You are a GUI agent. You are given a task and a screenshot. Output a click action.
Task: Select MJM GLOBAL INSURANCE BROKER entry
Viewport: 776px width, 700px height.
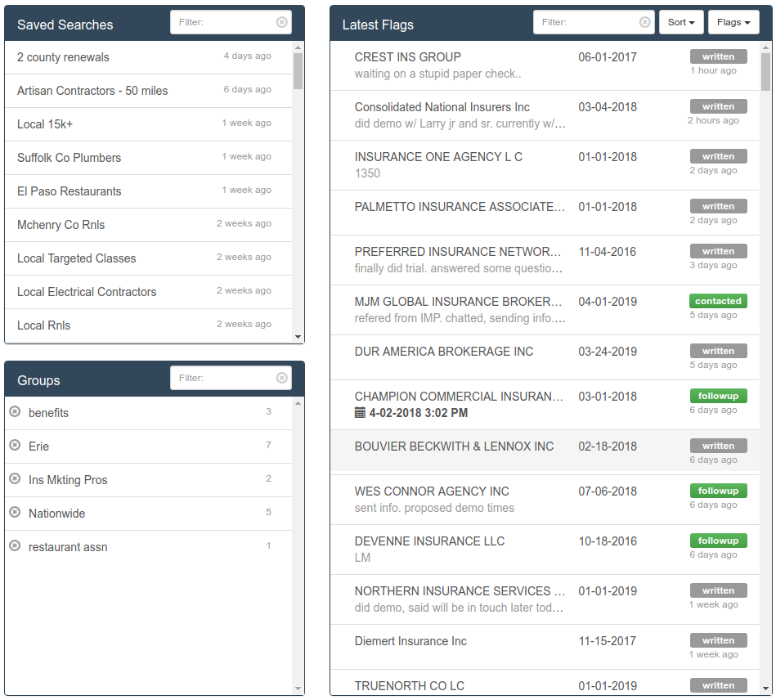[545, 310]
